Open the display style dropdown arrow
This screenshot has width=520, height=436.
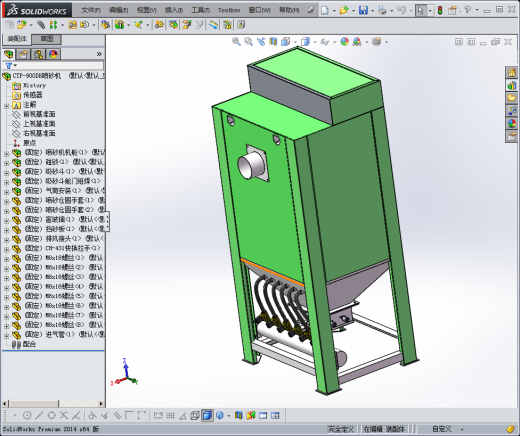[x=315, y=42]
